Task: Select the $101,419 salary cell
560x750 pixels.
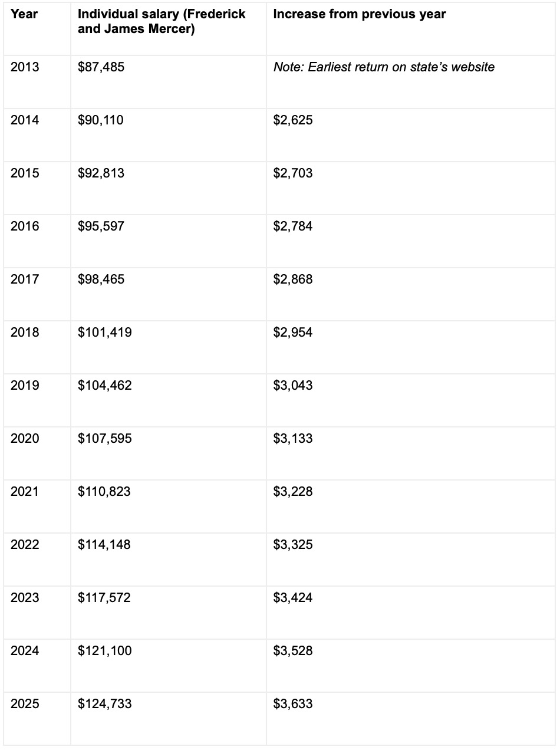Action: [168, 347]
